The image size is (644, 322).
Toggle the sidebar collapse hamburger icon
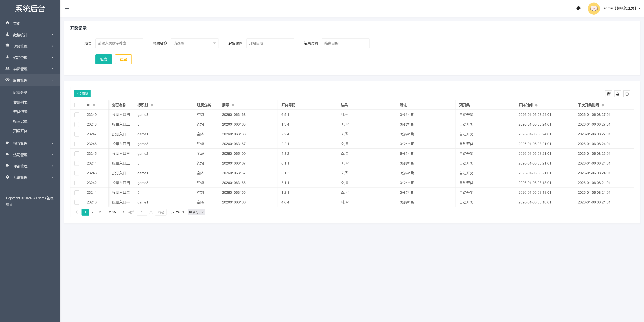pos(67,9)
